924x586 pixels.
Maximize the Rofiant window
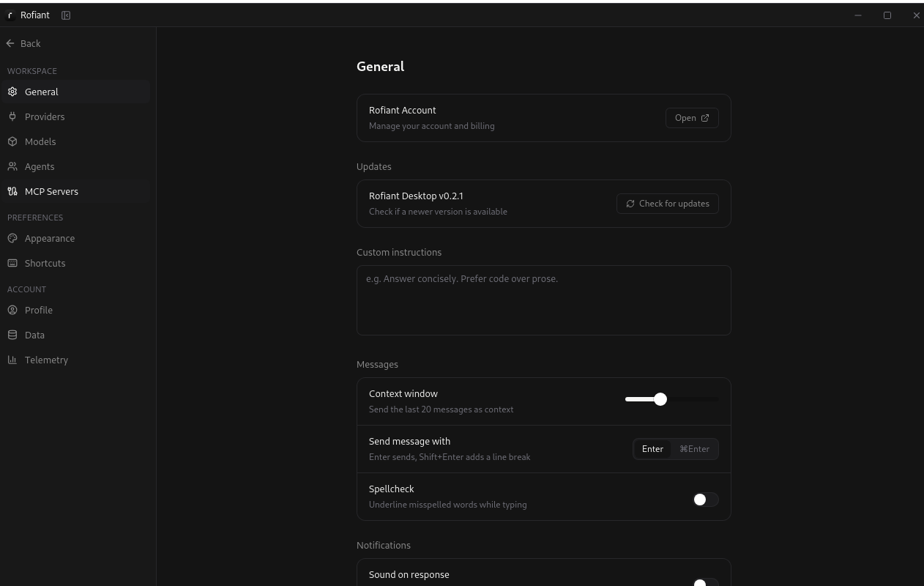coord(887,15)
